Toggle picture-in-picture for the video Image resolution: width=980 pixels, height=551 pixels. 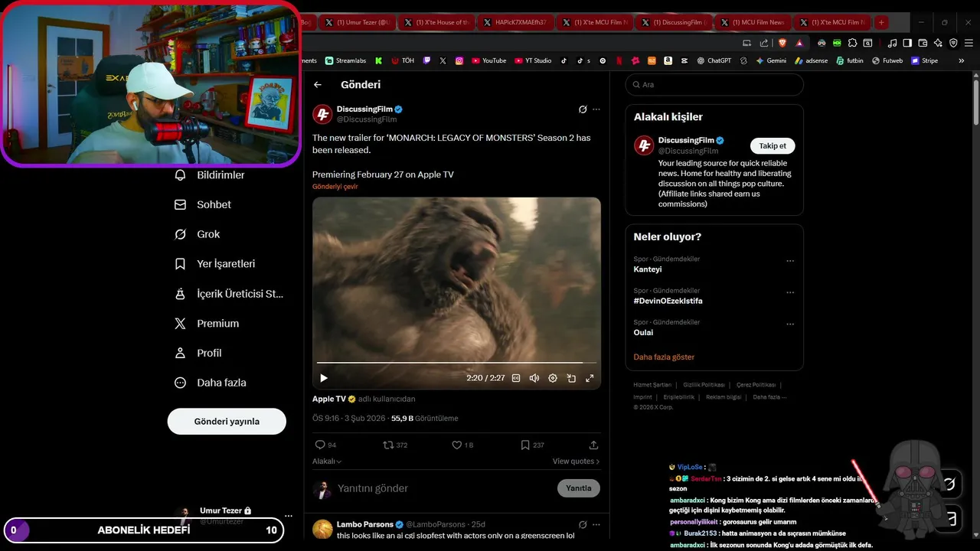pos(571,378)
